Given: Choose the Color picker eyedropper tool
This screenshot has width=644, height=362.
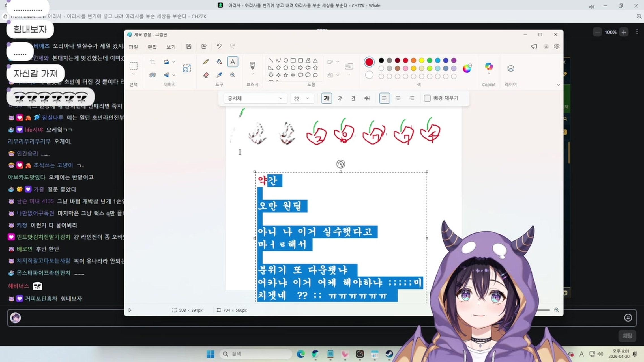Looking at the screenshot, I should click(x=219, y=75).
